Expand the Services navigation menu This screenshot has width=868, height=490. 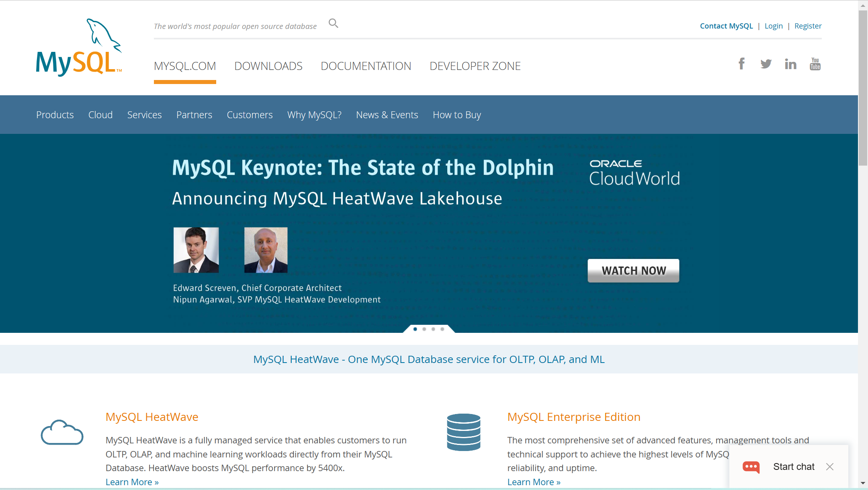(144, 115)
